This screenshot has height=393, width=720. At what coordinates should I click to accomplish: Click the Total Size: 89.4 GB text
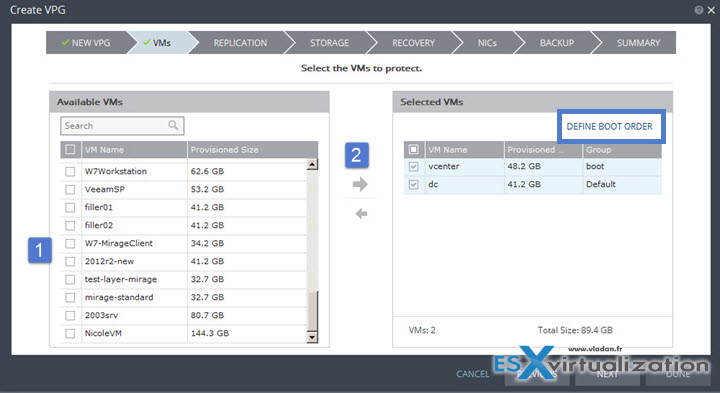pyautogui.click(x=575, y=330)
